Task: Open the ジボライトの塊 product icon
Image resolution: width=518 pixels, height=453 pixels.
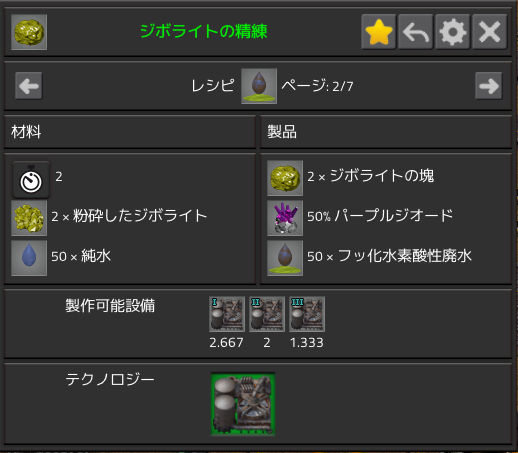Action: pyautogui.click(x=285, y=178)
